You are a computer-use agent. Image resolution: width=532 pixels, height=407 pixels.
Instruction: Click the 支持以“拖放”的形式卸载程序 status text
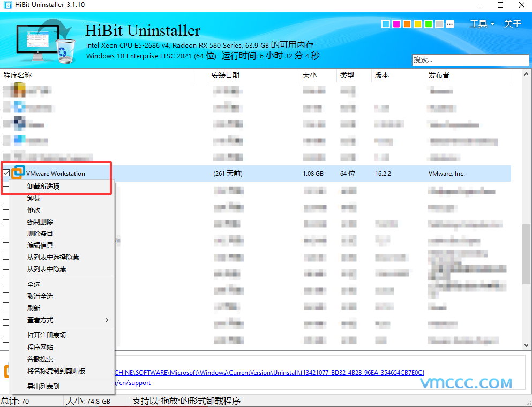186,401
